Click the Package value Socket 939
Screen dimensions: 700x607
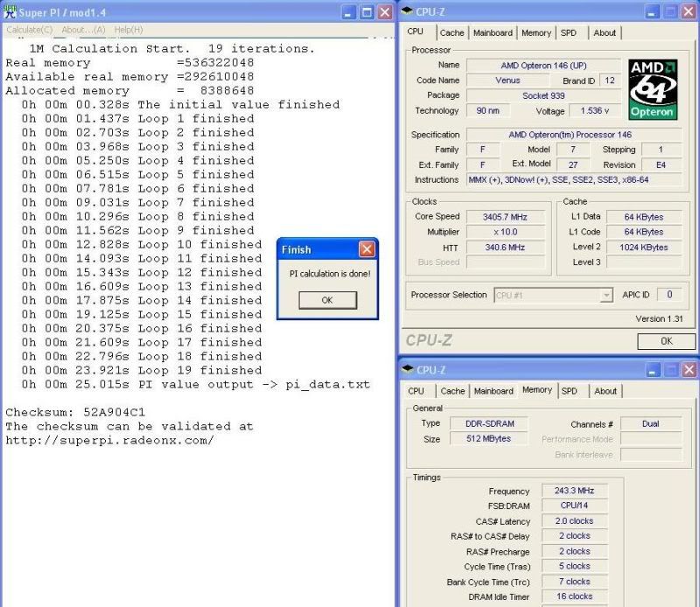[543, 95]
